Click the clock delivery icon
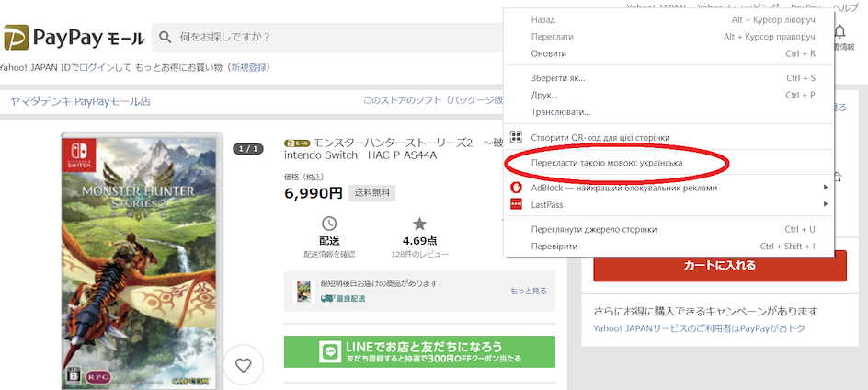Image resolution: width=868 pixels, height=390 pixels. click(x=329, y=224)
